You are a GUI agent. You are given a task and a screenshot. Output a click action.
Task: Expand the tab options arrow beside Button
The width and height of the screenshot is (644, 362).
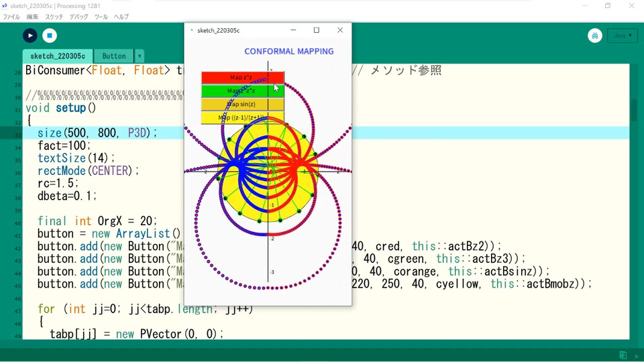(140, 56)
